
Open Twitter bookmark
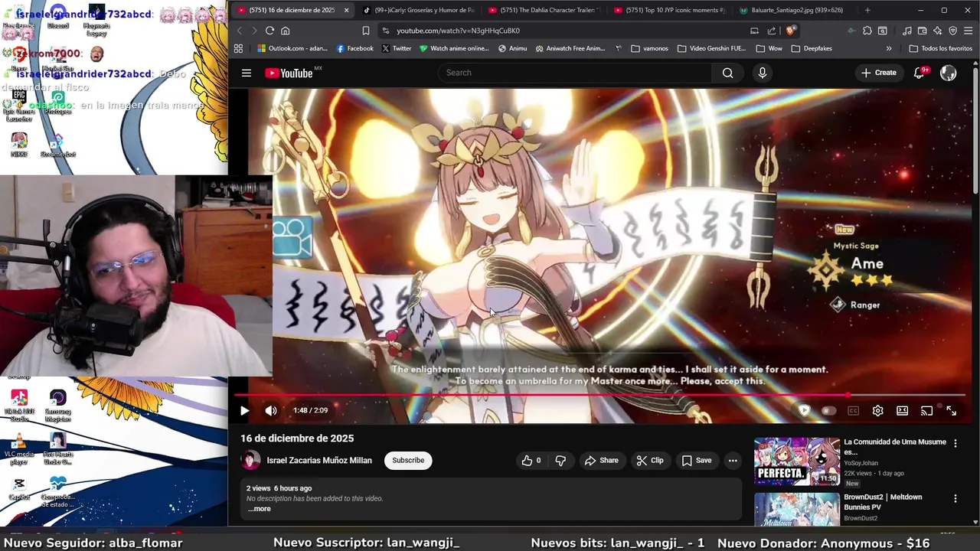pyautogui.click(x=397, y=48)
